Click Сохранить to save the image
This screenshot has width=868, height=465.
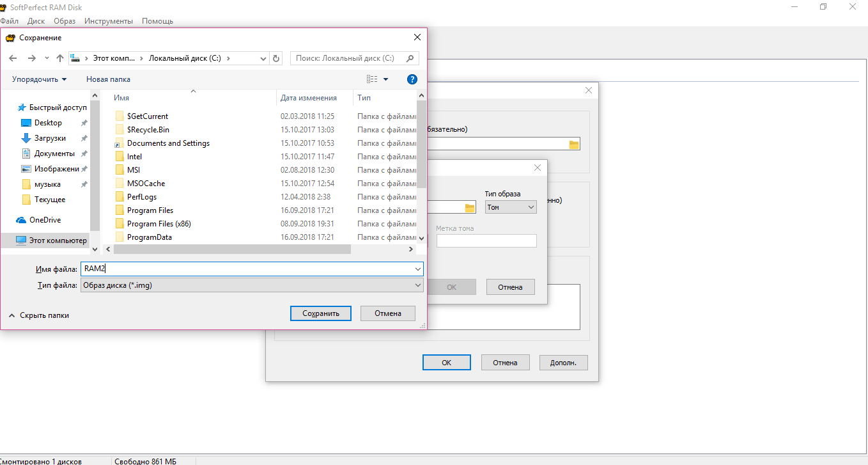tap(320, 313)
